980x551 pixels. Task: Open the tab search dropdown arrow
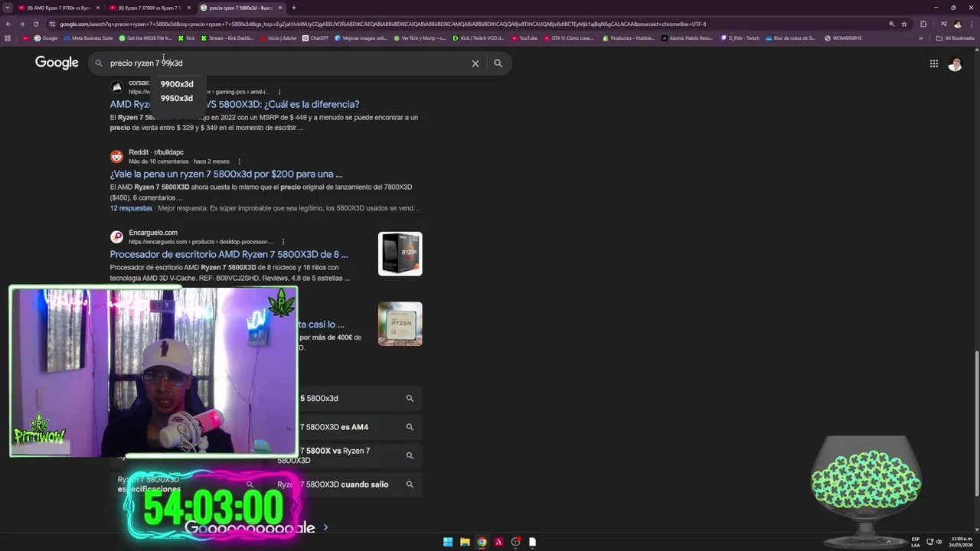tap(8, 8)
